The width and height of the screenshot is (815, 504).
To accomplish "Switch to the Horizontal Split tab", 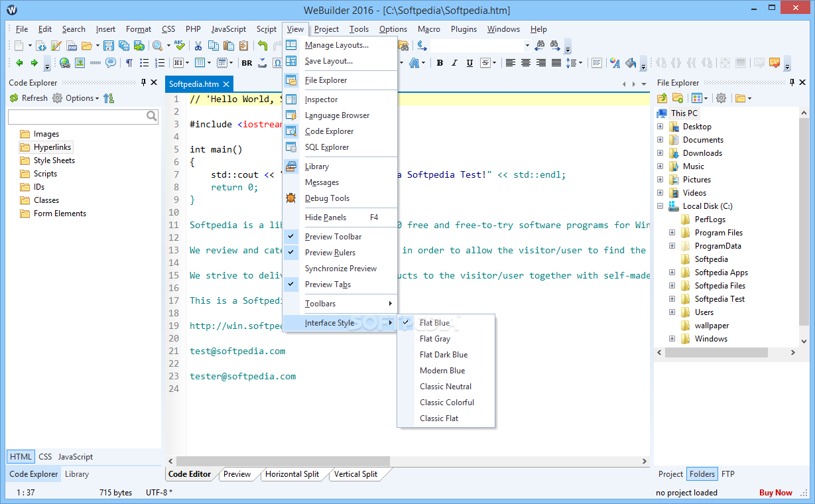I will point(292,474).
